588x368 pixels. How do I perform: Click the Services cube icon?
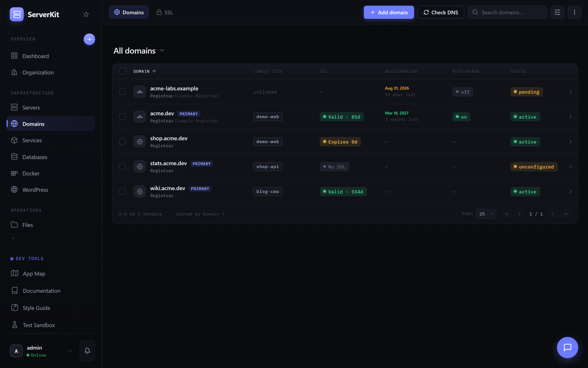point(14,140)
